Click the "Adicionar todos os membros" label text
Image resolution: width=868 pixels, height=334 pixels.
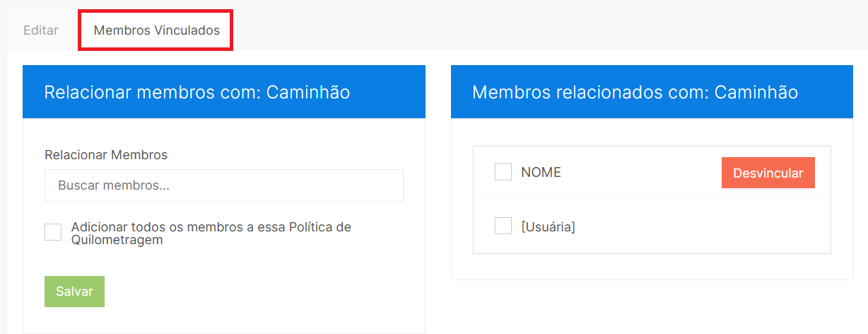pos(211,227)
